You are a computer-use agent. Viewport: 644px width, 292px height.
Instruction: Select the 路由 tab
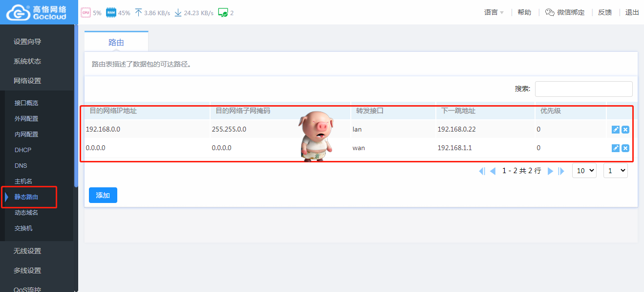116,42
